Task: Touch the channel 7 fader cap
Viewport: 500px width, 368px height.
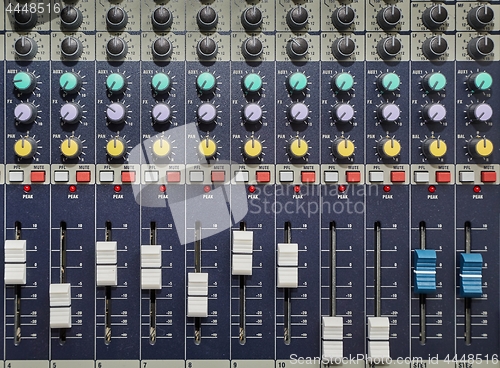Action: tap(151, 267)
